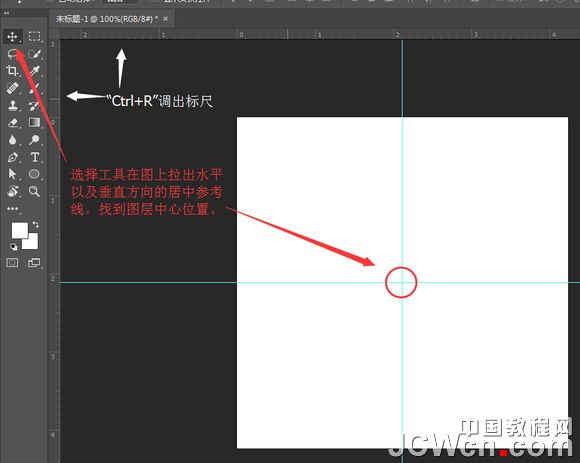Image resolution: width=580 pixels, height=463 pixels.
Task: Select the Rectangular Marquee tool
Action: 34,36
